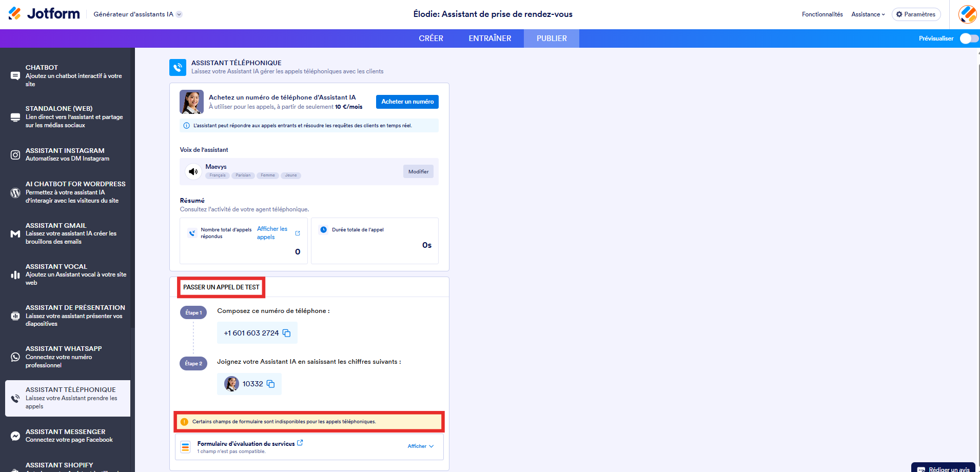Select the PUBLIER tab
This screenshot has height=472, width=980.
click(552, 38)
